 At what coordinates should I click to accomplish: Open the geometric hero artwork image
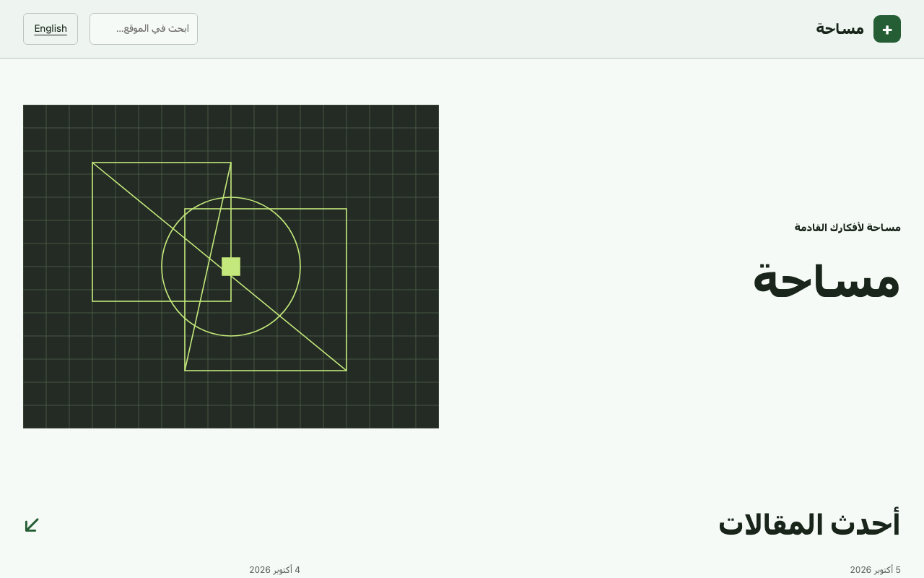click(x=231, y=267)
